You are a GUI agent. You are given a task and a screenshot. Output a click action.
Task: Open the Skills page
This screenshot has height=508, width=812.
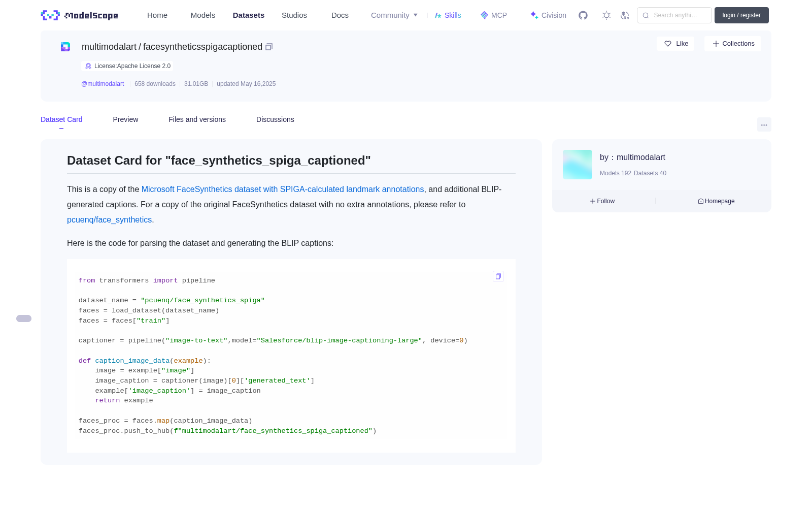coord(448,15)
